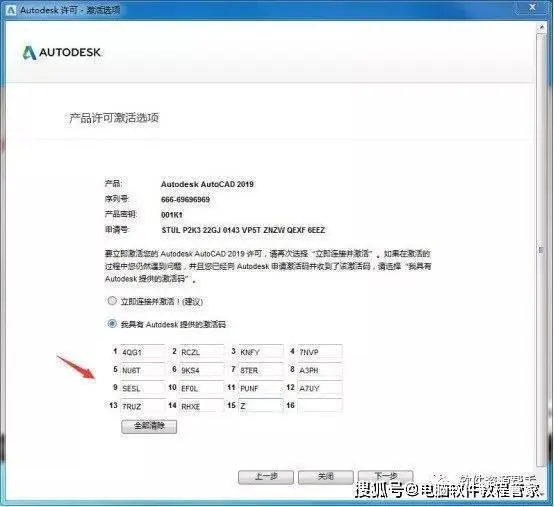Go back with the 上一步 button
This screenshot has height=507, width=554.
(x=266, y=477)
